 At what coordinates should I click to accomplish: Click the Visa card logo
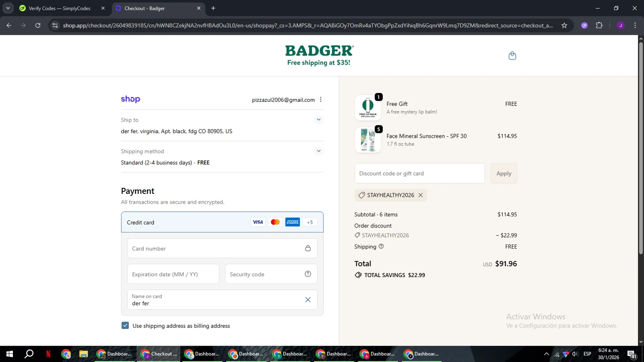pos(258,222)
